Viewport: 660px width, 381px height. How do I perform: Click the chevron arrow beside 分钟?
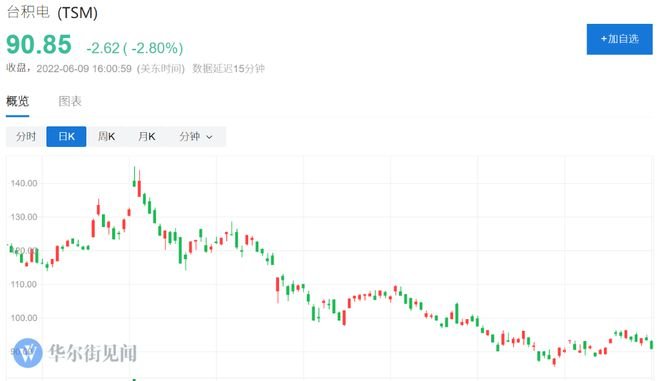point(209,137)
